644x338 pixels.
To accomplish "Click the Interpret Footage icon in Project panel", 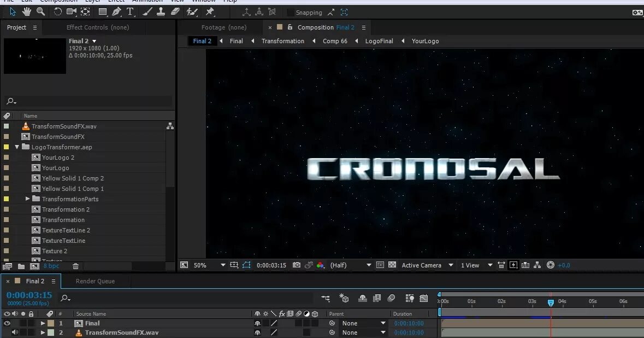I will tap(7, 266).
